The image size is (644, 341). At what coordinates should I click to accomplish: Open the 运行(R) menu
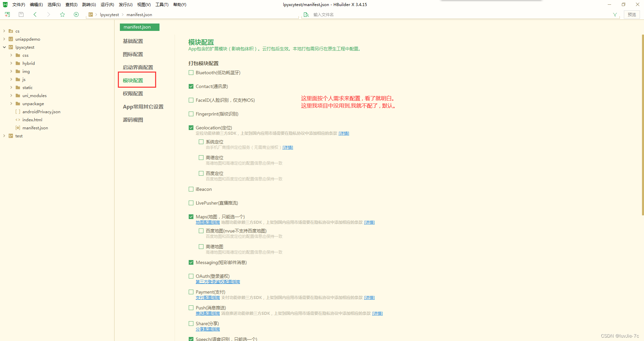[x=107, y=4]
